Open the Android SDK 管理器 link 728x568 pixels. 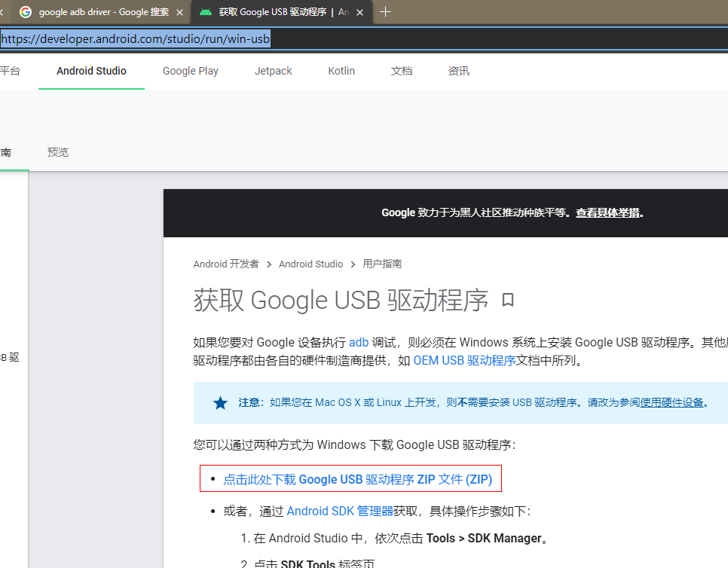[339, 511]
